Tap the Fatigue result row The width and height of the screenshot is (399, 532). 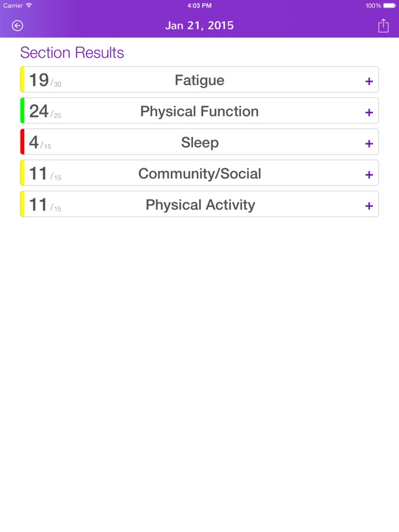point(199,79)
